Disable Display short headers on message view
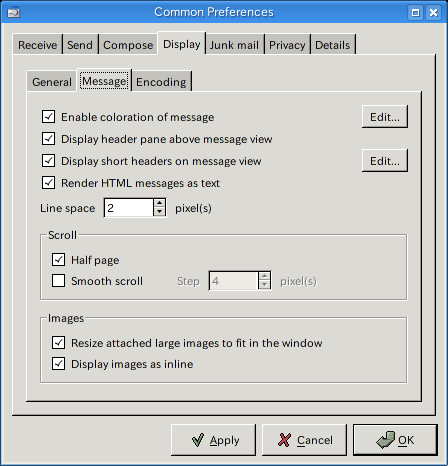Image resolution: width=448 pixels, height=466 pixels. click(x=49, y=161)
